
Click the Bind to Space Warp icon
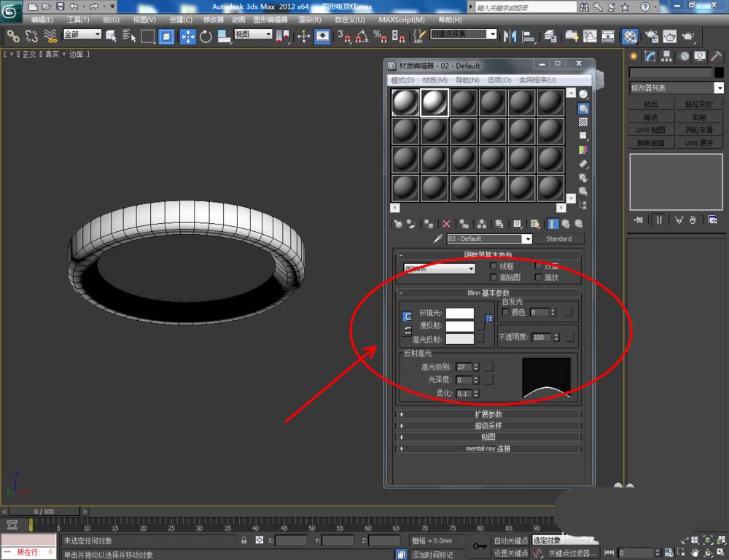[50, 36]
